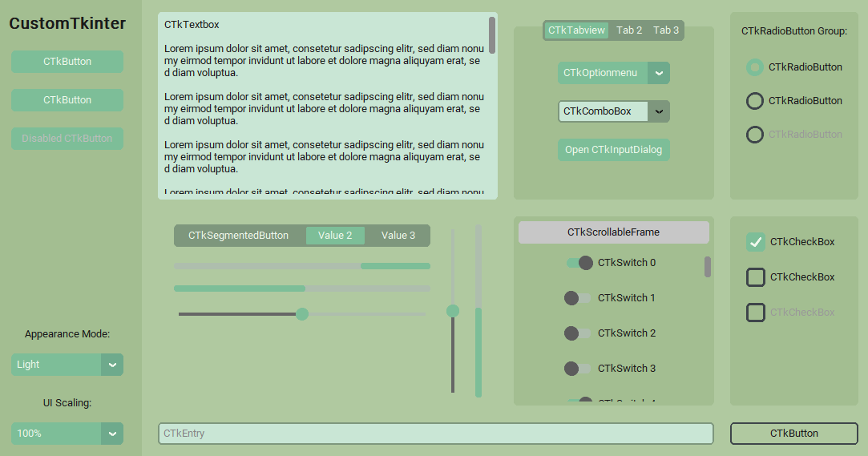Switch to the CTkTabview tab
This screenshot has height=456, width=868.
[576, 30]
